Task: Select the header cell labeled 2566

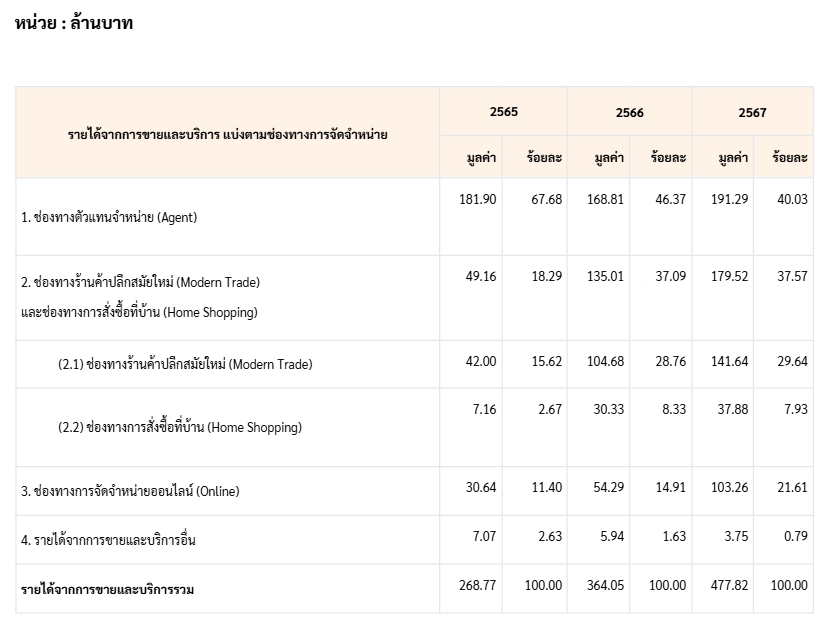Action: (630, 113)
